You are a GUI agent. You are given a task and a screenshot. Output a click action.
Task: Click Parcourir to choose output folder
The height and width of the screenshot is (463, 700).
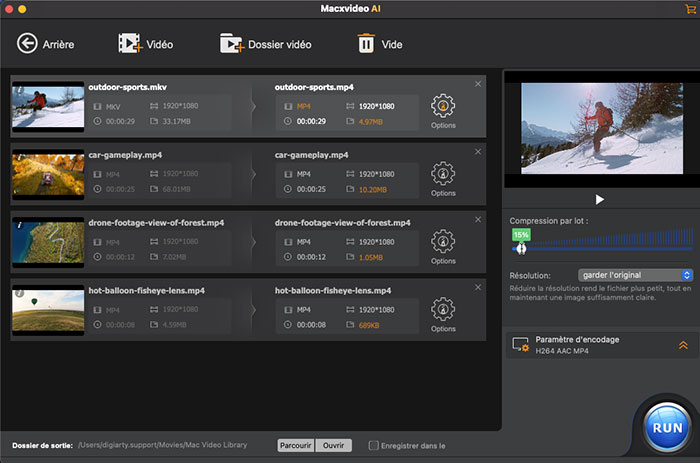click(296, 445)
